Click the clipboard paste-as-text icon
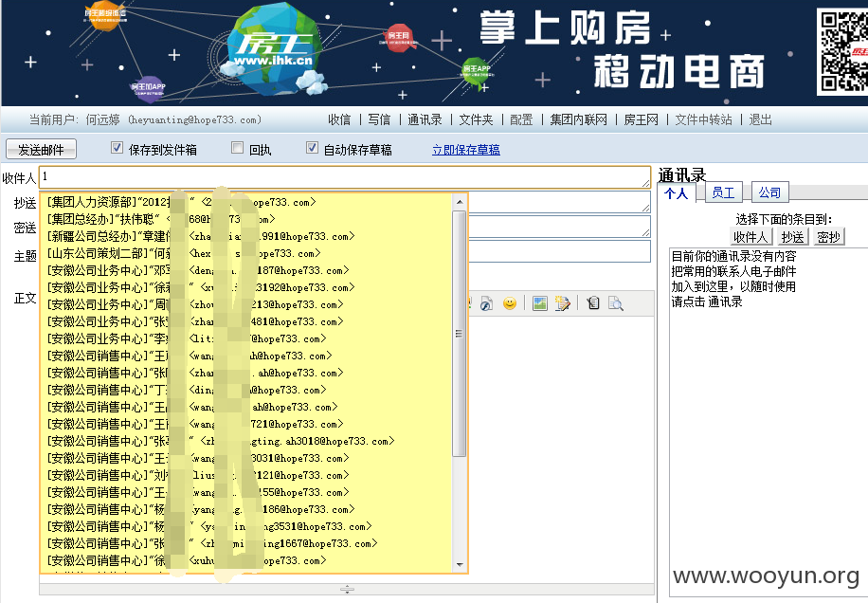This screenshot has height=603, width=868. (x=593, y=302)
